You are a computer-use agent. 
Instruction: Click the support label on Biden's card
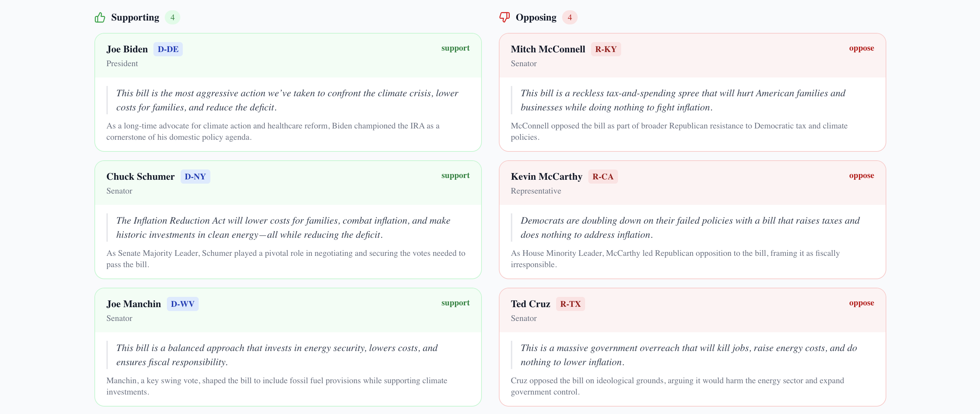455,48
